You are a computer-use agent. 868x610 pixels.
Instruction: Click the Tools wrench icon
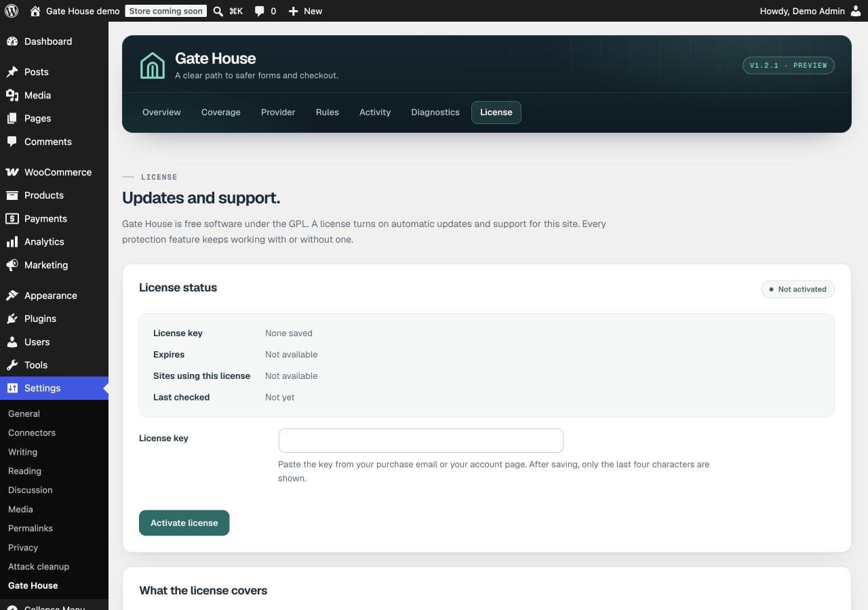[12, 365]
